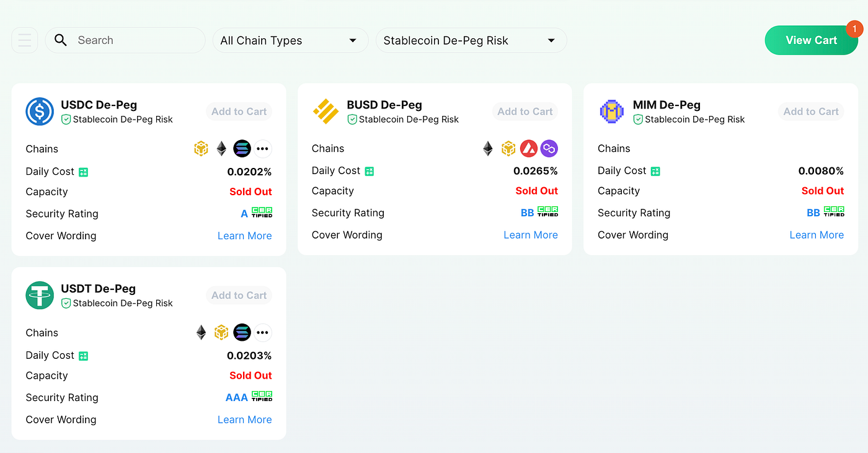
Task: Click shield icon under BUSD De-Peg
Action: pyautogui.click(x=352, y=120)
